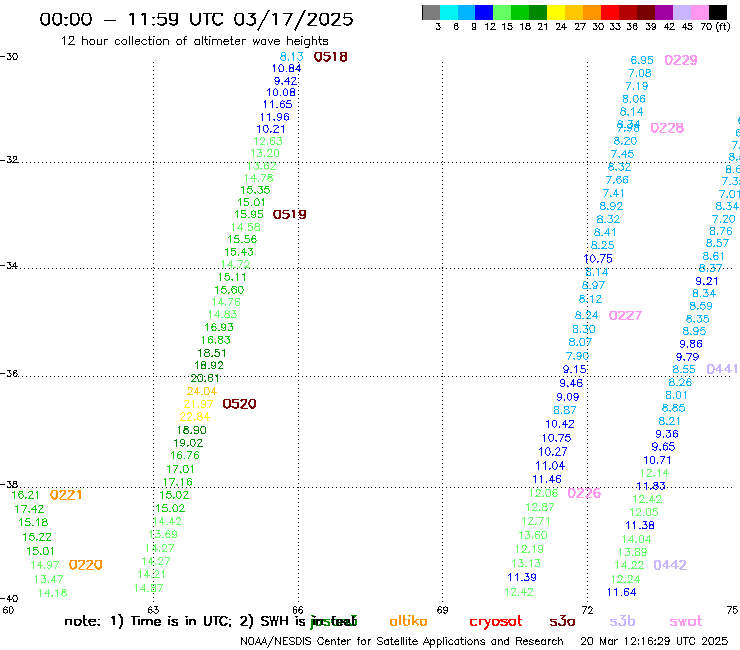
Task: Click the wave height value 9.46
Action: 571,383
